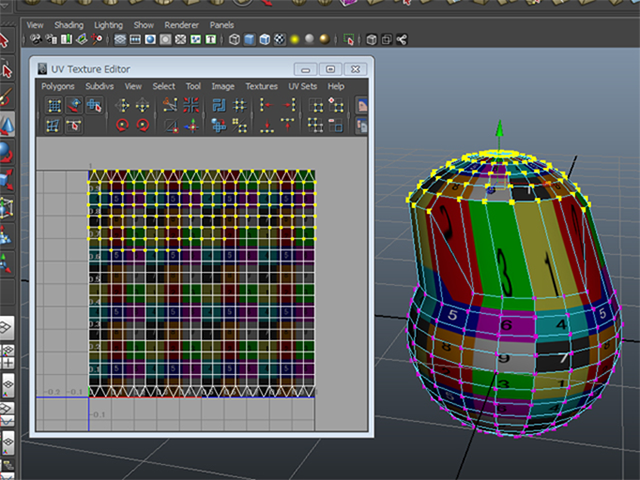Toggle high quality rendering gold sphere
640x480 pixels.
click(324, 39)
